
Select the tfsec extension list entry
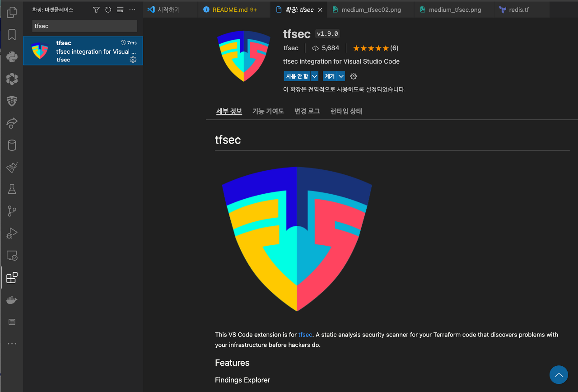coord(83,51)
